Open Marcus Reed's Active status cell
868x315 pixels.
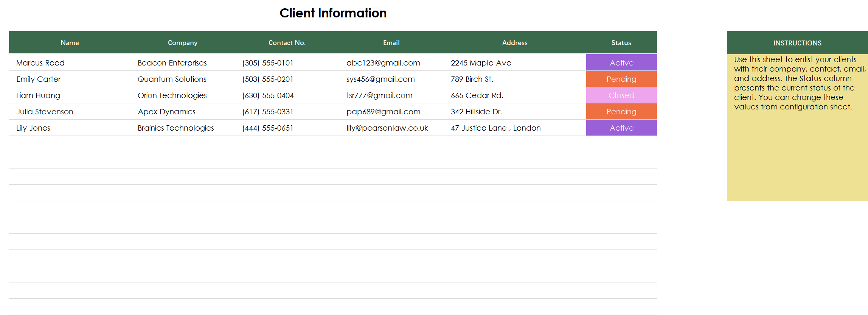click(621, 62)
